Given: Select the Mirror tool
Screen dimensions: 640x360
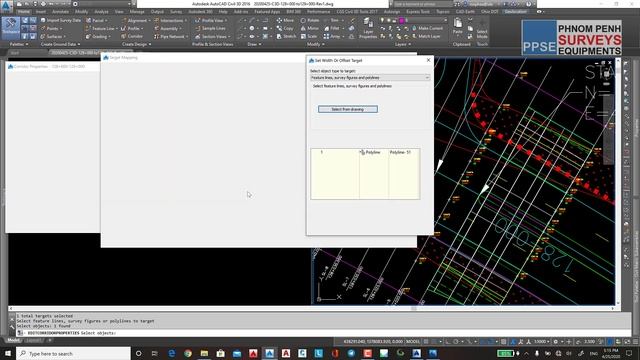Looking at the screenshot, I should coord(309,29).
